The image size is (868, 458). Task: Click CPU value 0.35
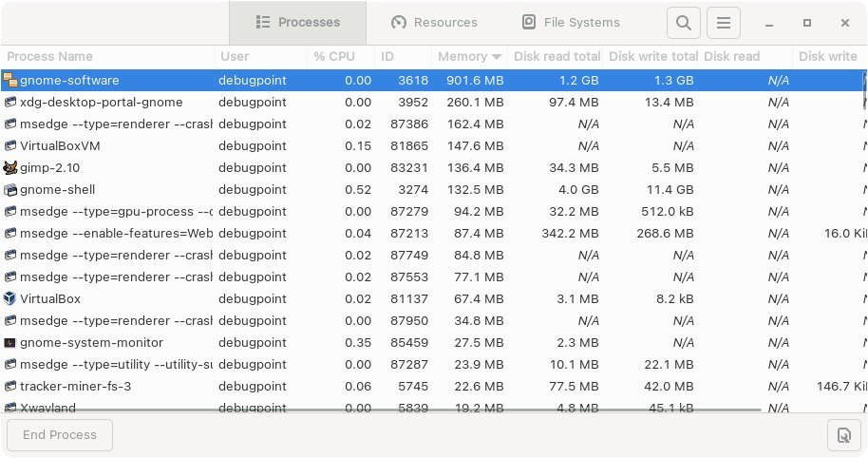coord(358,343)
